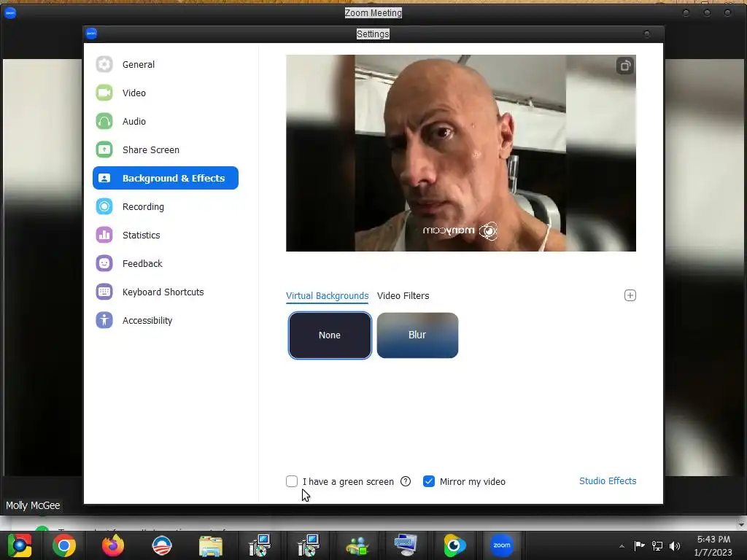Show hidden tray icons arrow
747x560 pixels.
coord(622,546)
